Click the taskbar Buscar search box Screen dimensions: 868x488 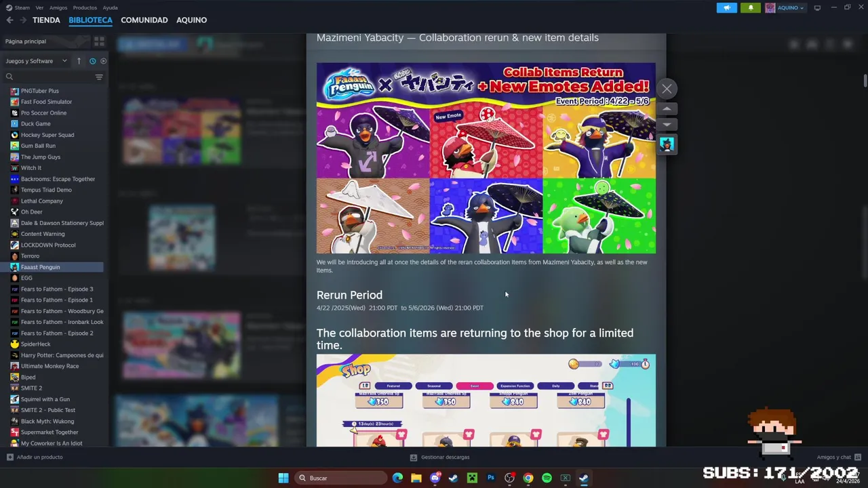(x=342, y=478)
